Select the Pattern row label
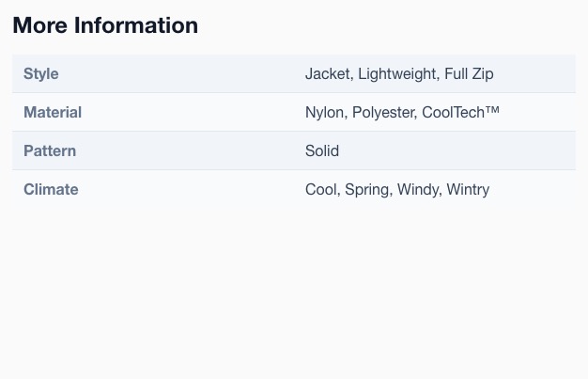 pos(50,151)
